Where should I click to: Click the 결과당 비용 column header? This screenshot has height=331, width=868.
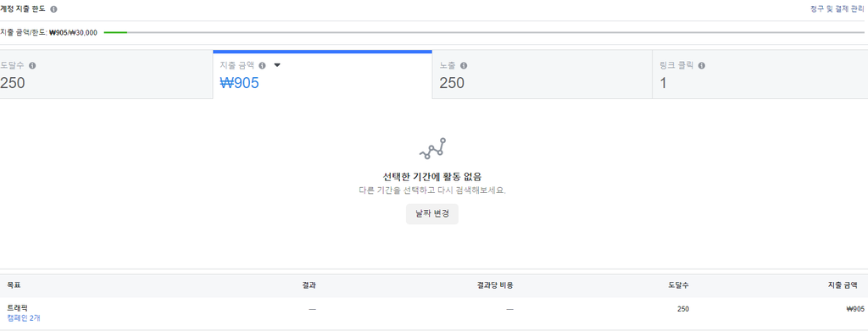point(495,285)
